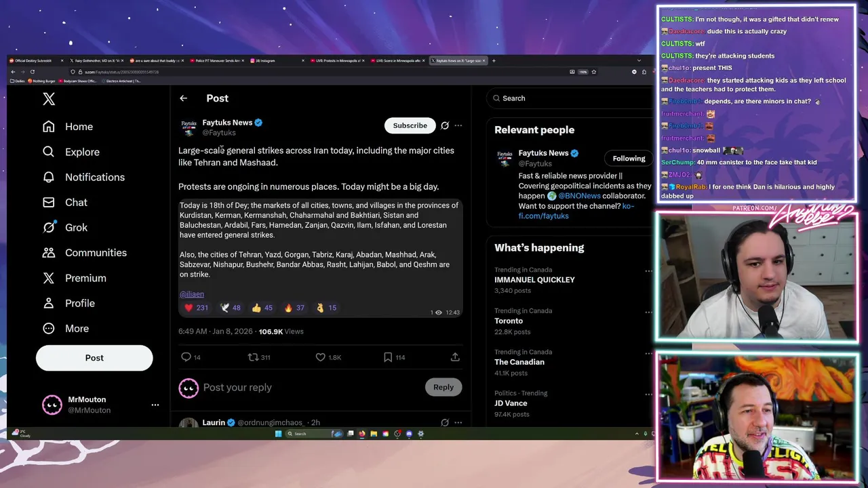Open Discord from the taskbar
This screenshot has width=868, height=488.
click(x=409, y=434)
